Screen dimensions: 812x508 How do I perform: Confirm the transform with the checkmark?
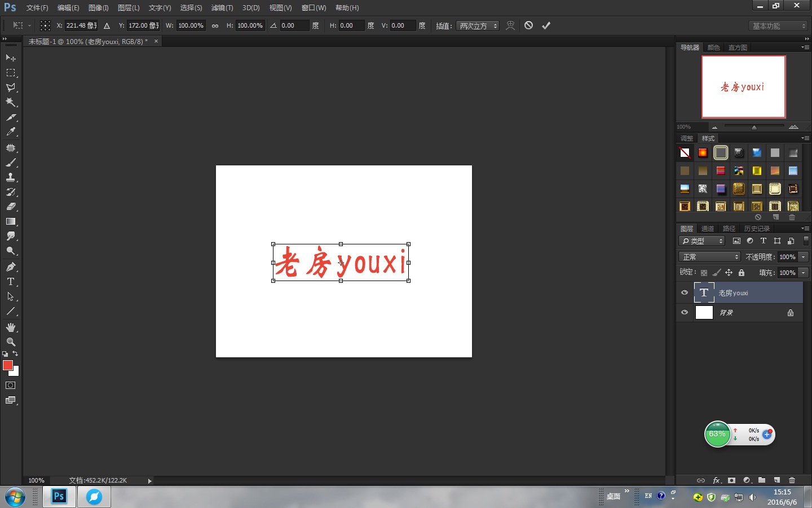545,25
